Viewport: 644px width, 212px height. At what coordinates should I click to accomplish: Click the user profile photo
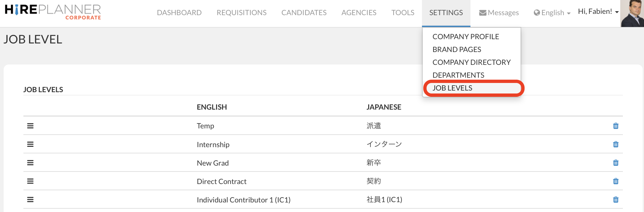click(x=632, y=13)
